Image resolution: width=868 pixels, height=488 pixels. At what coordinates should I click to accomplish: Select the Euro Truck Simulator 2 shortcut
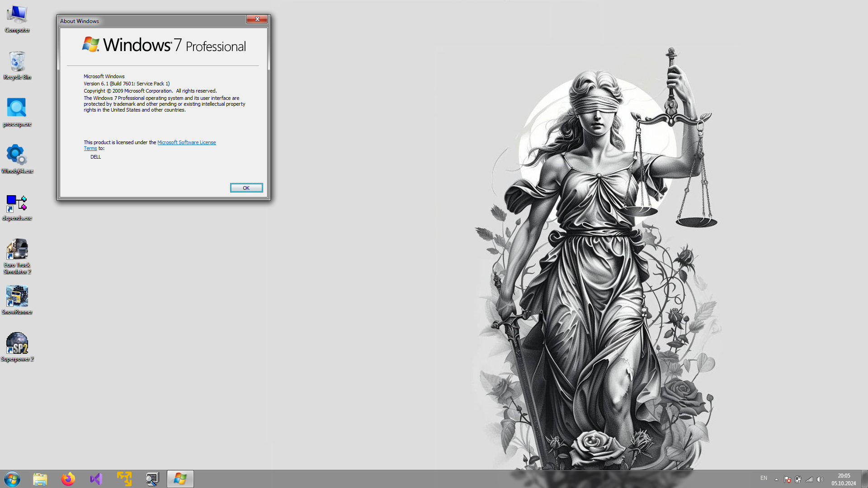pos(17,250)
